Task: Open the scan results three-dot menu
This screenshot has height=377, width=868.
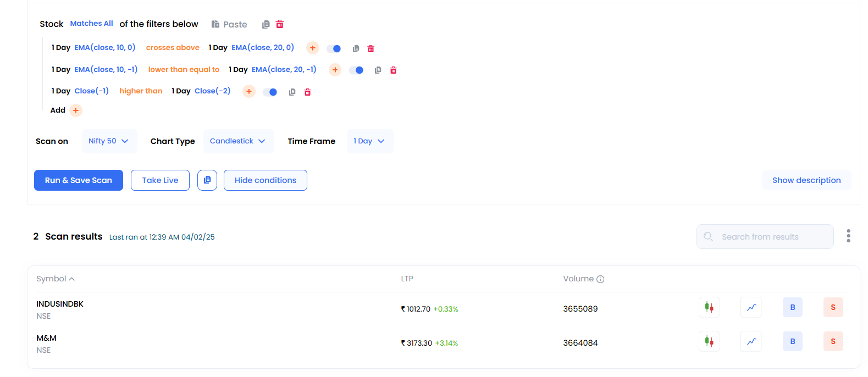Action: (849, 236)
